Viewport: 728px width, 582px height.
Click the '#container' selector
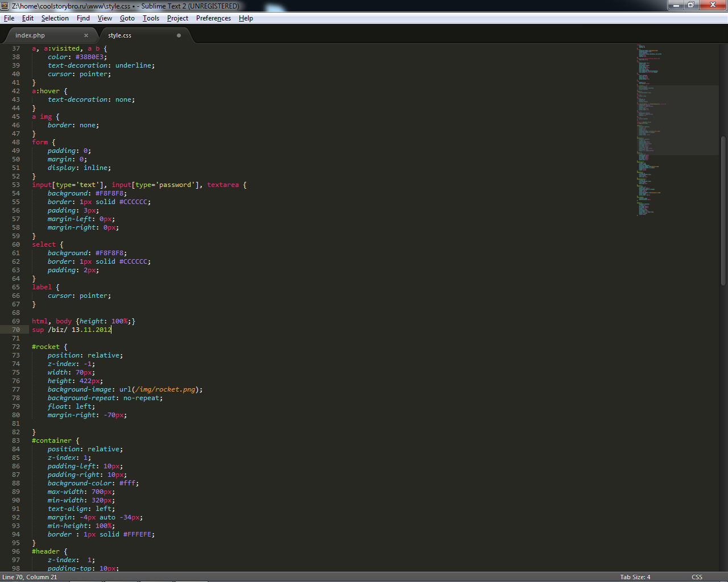click(52, 440)
